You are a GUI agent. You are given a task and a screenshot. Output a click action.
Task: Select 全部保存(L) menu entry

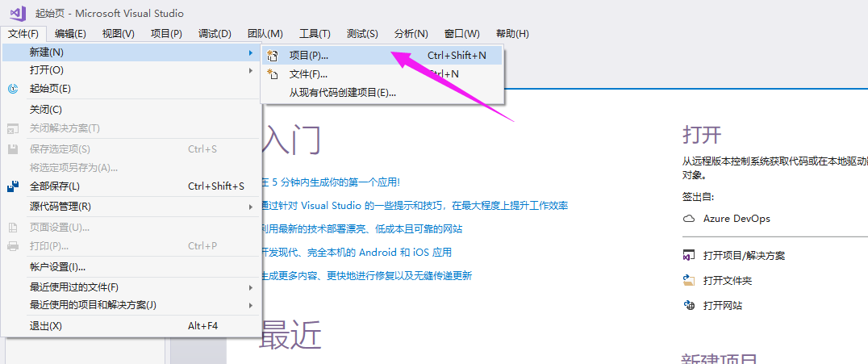(131, 186)
